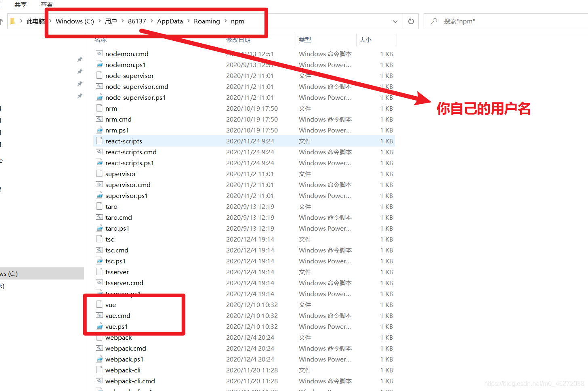Expand chevron after Windows (C:) breadcrumb
This screenshot has width=588, height=391.
pos(100,21)
